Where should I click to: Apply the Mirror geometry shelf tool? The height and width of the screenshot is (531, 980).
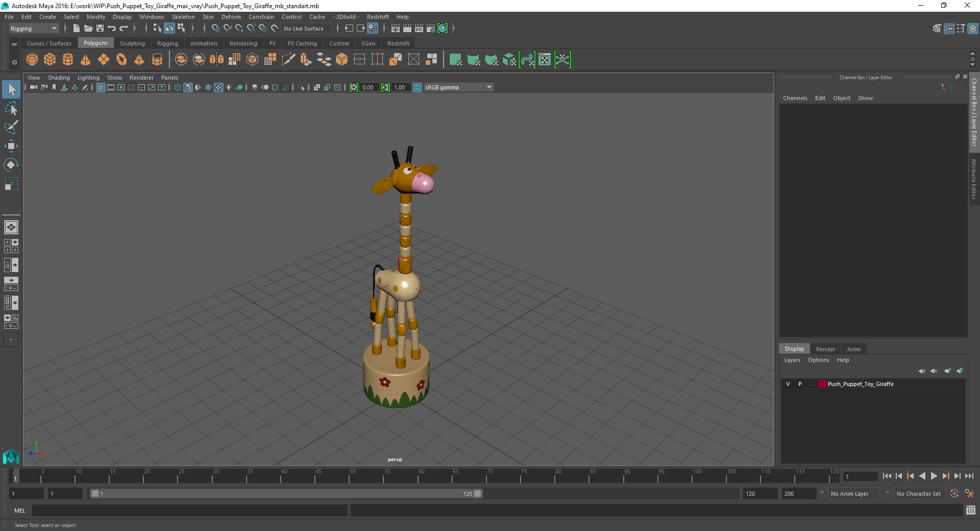click(217, 60)
